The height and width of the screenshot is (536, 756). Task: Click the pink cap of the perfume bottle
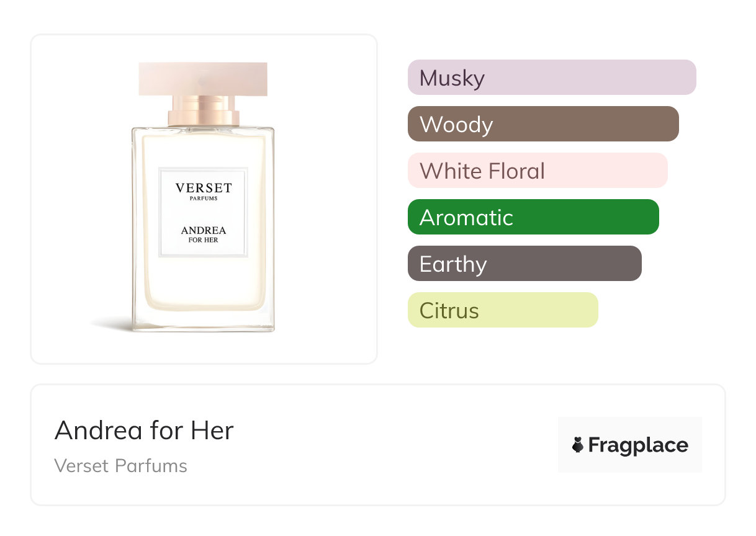click(203, 79)
